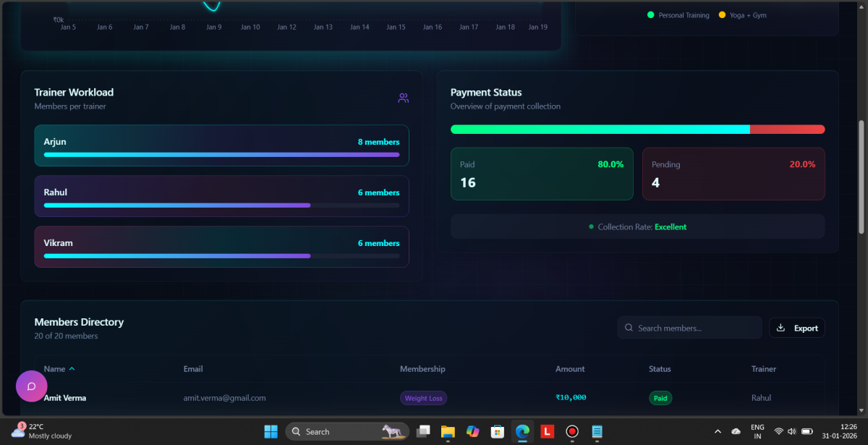Sort members by the Name column arrow

click(x=72, y=369)
